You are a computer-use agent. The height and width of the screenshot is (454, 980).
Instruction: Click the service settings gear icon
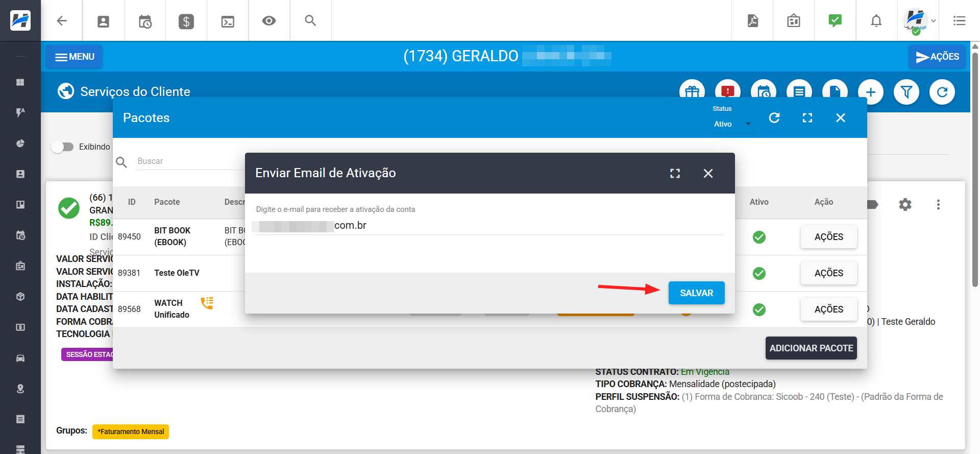pyautogui.click(x=905, y=205)
